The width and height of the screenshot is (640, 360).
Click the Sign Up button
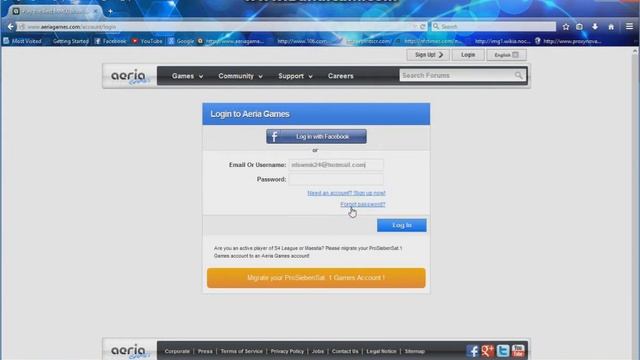click(428, 55)
